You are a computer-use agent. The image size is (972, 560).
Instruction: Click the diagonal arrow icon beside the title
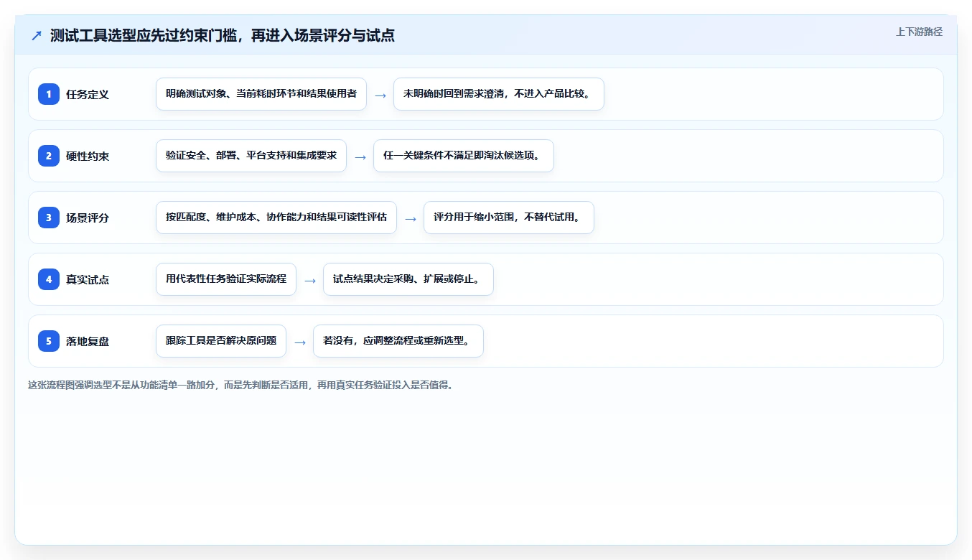[x=37, y=36]
